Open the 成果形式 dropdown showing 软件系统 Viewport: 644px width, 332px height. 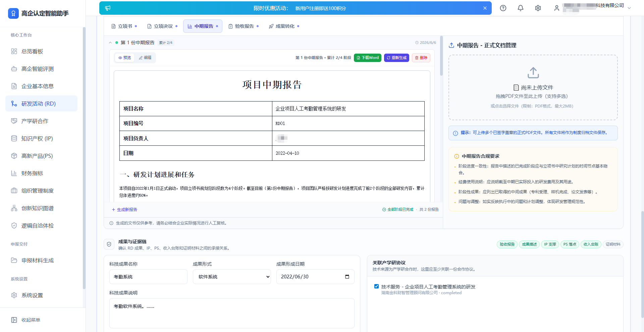[x=232, y=277]
